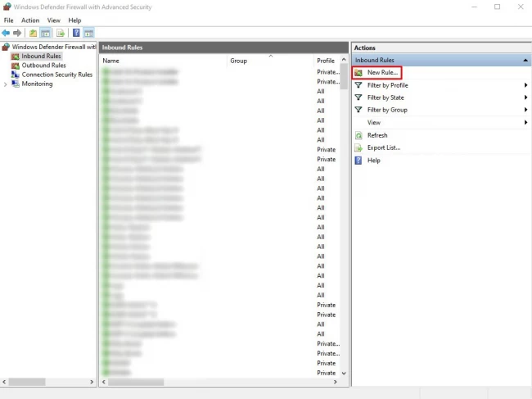The height and width of the screenshot is (399, 532).
Task: Expand the Monitoring tree node
Action: tap(5, 84)
